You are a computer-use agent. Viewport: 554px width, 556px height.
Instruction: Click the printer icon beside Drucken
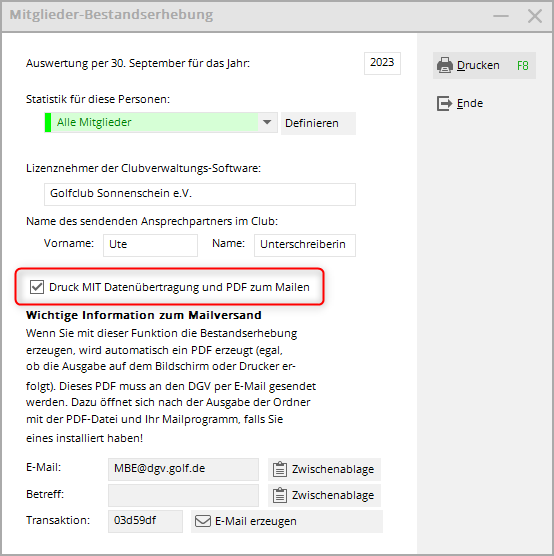(x=445, y=65)
